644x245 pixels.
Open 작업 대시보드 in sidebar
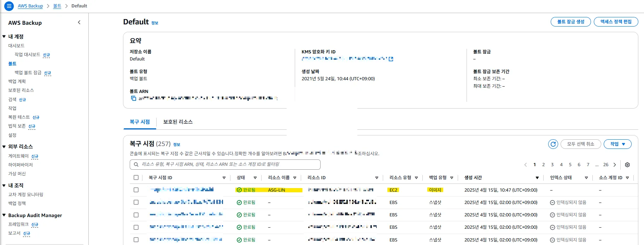[x=27, y=54]
